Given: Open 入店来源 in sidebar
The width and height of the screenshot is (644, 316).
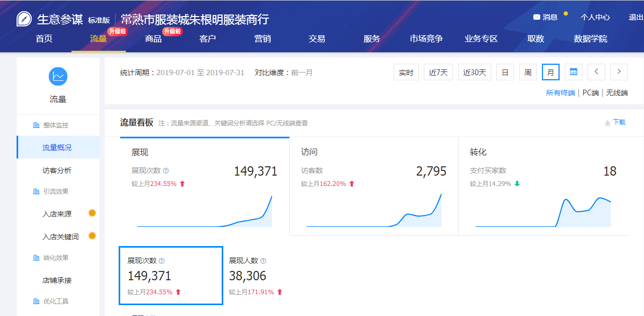Looking at the screenshot, I should coord(57,214).
